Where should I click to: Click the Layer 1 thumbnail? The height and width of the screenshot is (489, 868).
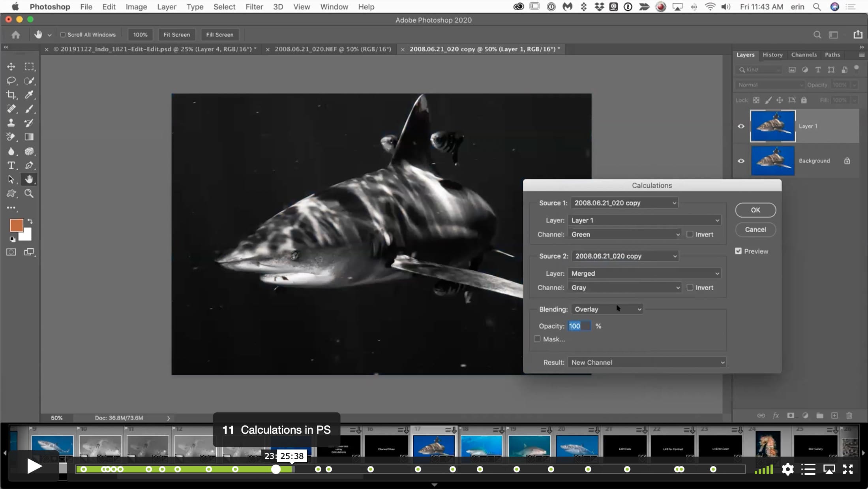point(772,126)
